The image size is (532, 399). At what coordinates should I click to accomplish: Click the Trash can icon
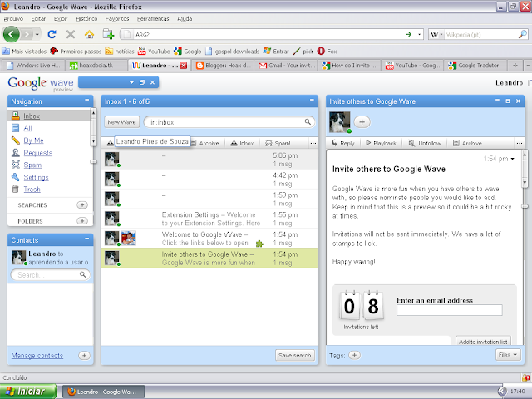15,189
